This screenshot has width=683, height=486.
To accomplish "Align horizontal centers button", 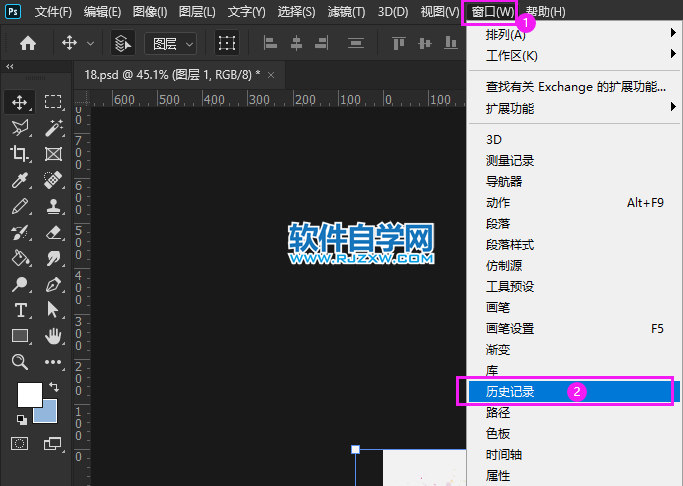I will click(x=296, y=43).
